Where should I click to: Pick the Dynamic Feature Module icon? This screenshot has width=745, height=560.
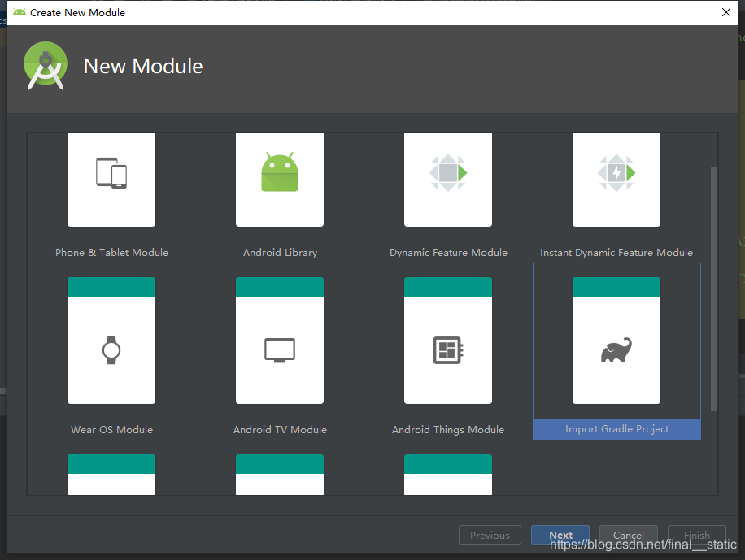[x=448, y=173]
